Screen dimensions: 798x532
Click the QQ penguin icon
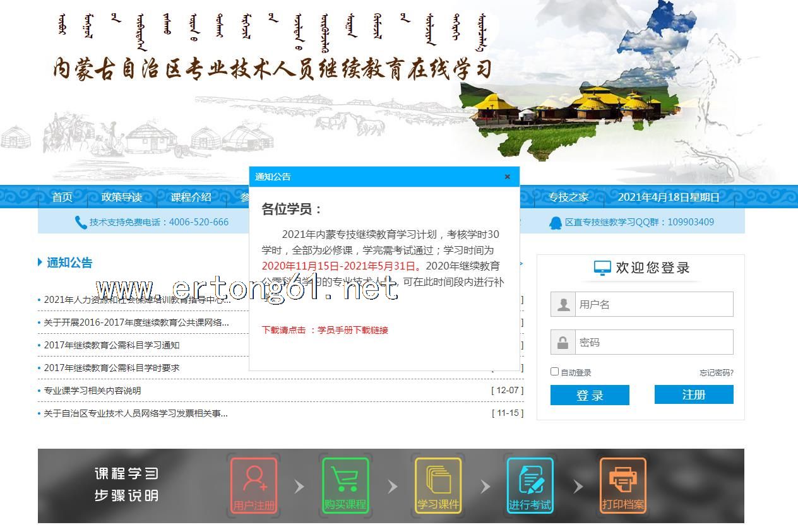[x=555, y=222]
